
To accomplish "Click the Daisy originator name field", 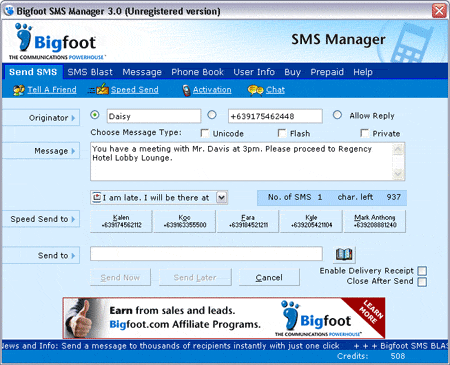I will tap(154, 116).
